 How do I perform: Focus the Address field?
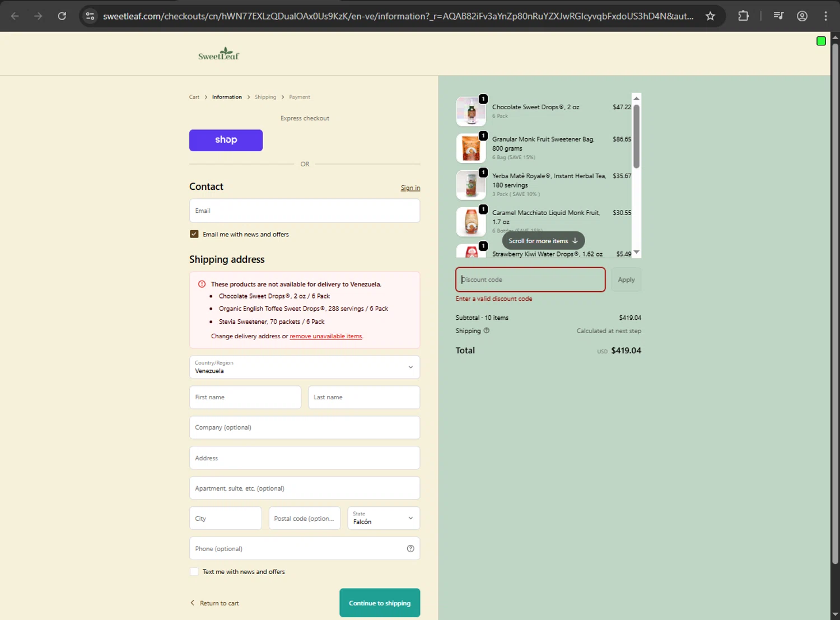point(305,458)
